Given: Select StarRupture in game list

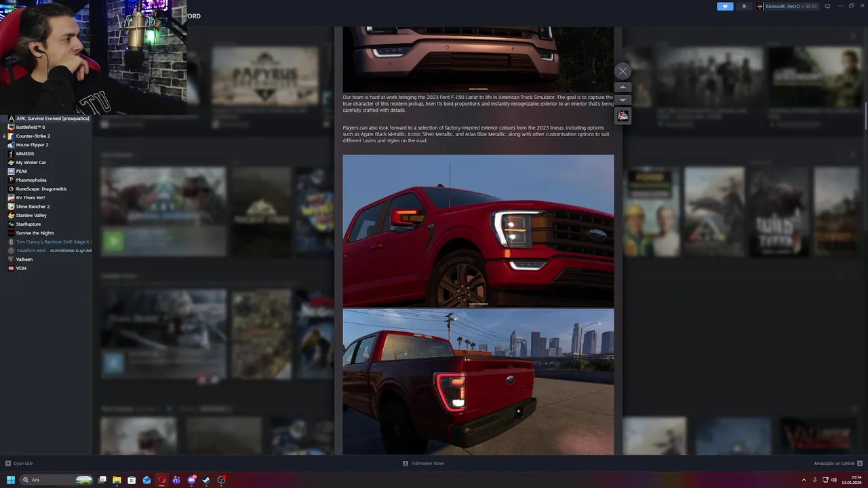Looking at the screenshot, I should click(x=28, y=224).
